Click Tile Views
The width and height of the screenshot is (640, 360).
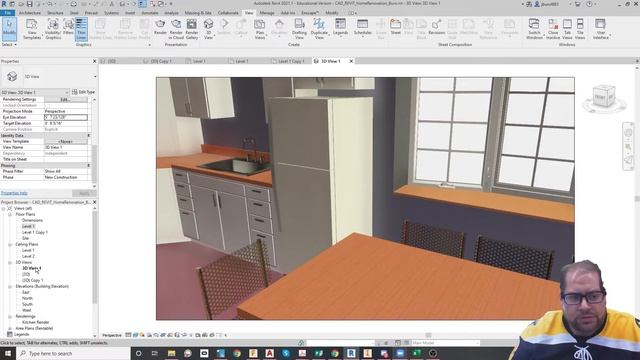click(580, 29)
